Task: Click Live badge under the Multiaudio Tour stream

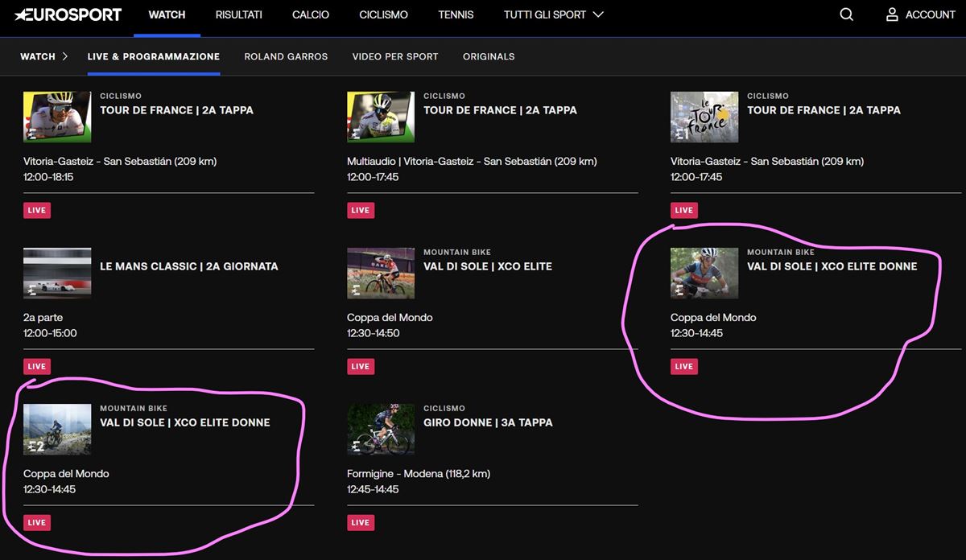Action: pyautogui.click(x=361, y=210)
